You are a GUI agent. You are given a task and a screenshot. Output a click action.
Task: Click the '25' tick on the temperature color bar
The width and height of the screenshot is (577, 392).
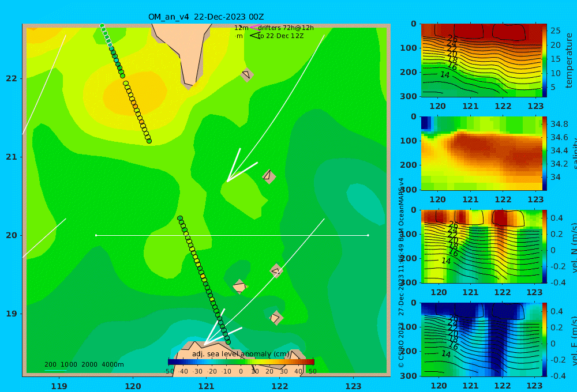556,31
